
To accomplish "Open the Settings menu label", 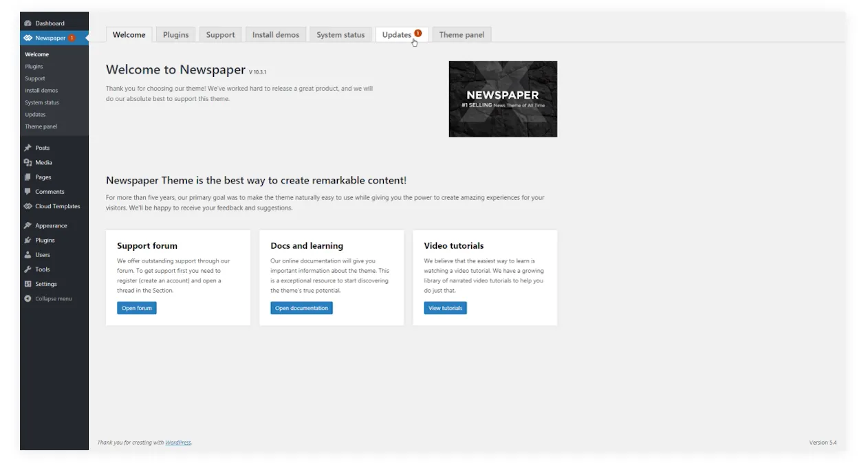I will click(46, 284).
